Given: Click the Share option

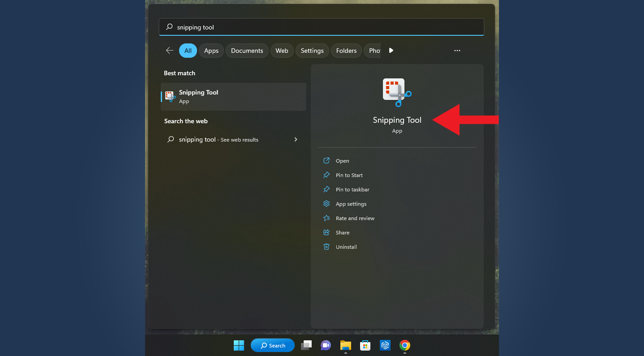Looking at the screenshot, I should pos(342,233).
